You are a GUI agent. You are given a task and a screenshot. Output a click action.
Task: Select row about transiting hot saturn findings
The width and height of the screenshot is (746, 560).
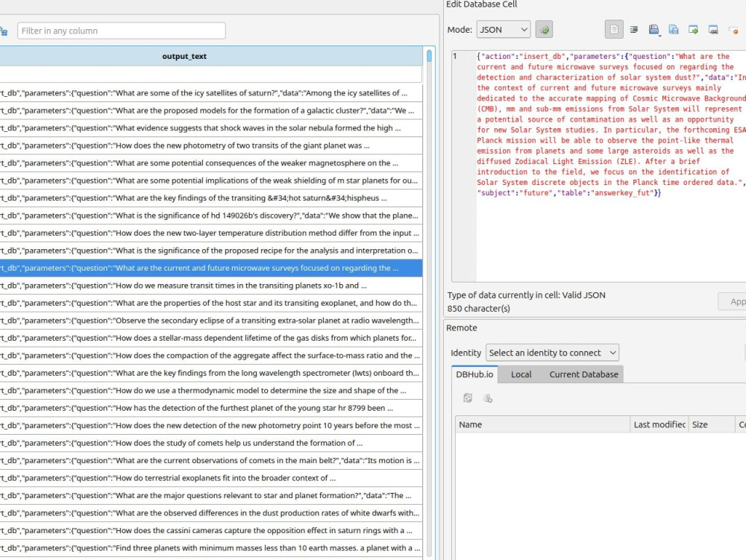click(211, 198)
